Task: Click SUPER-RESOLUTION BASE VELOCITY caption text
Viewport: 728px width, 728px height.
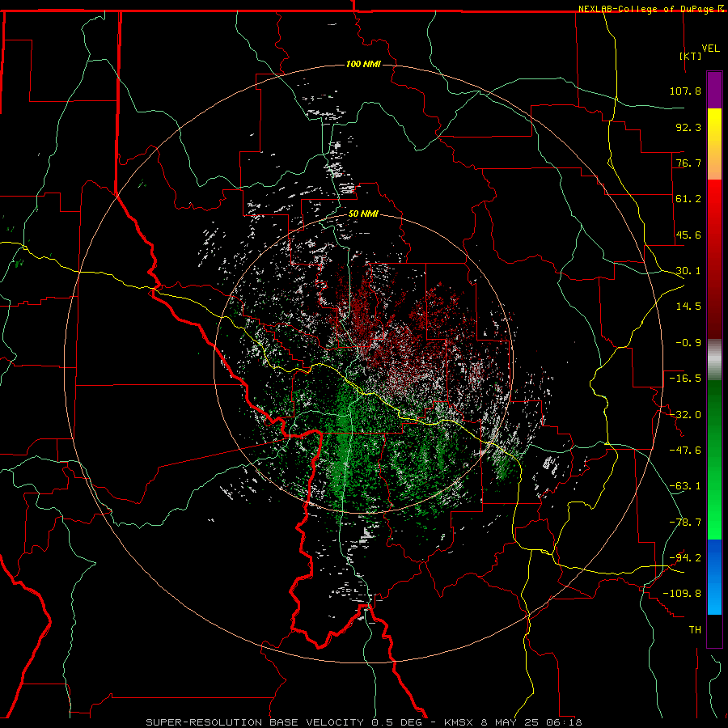Action: point(255,722)
